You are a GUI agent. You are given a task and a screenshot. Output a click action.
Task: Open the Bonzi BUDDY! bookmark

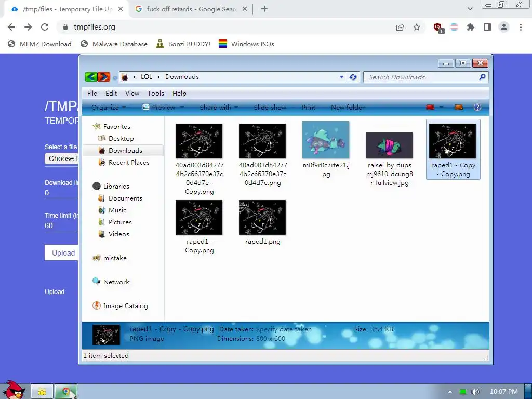point(183,44)
